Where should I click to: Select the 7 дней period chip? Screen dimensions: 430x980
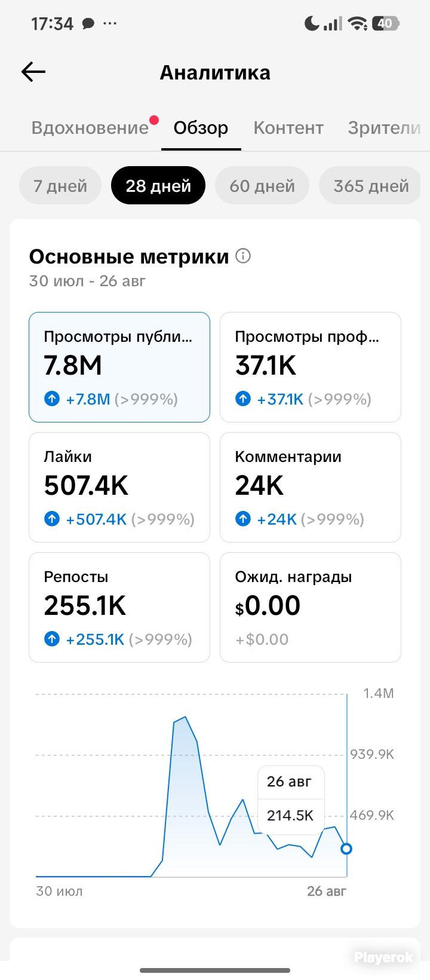60,185
